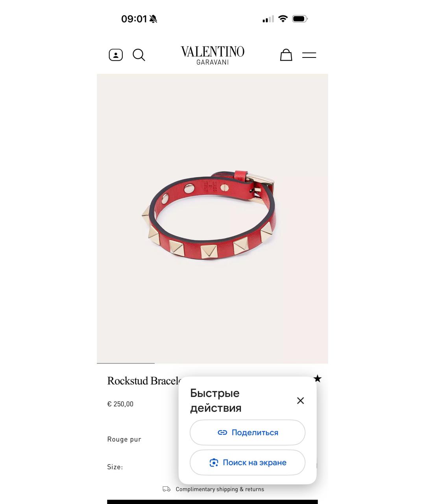Tap Complimentary shipping & returns text
This screenshot has width=425, height=504.
220,489
